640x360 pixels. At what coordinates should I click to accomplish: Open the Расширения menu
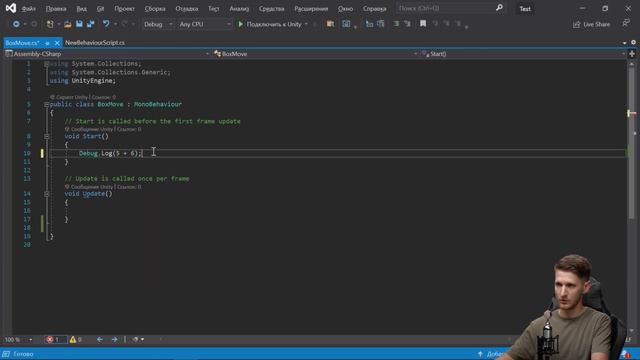coord(311,9)
